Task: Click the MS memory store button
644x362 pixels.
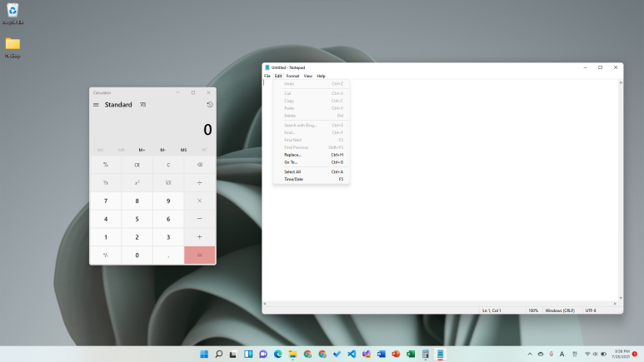Action: 183,150
